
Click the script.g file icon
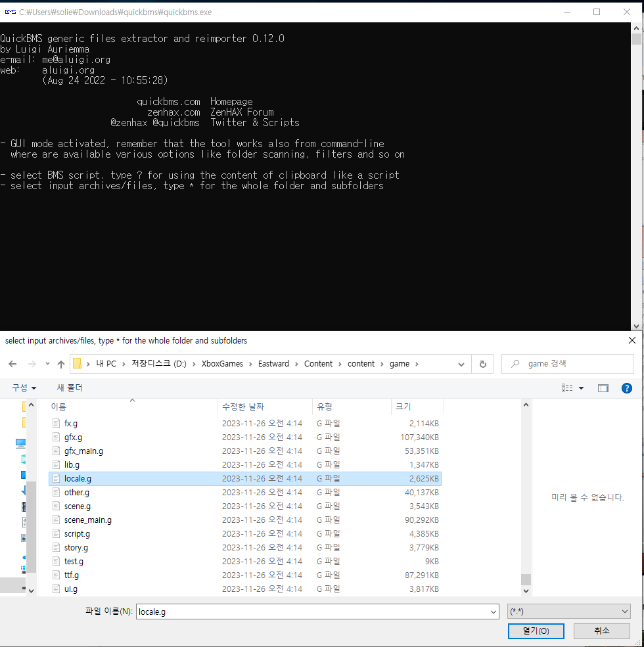coord(56,533)
